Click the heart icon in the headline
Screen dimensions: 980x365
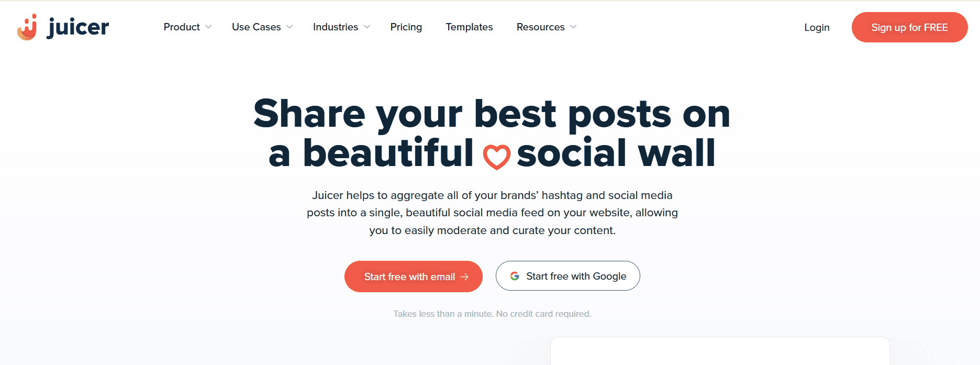496,157
